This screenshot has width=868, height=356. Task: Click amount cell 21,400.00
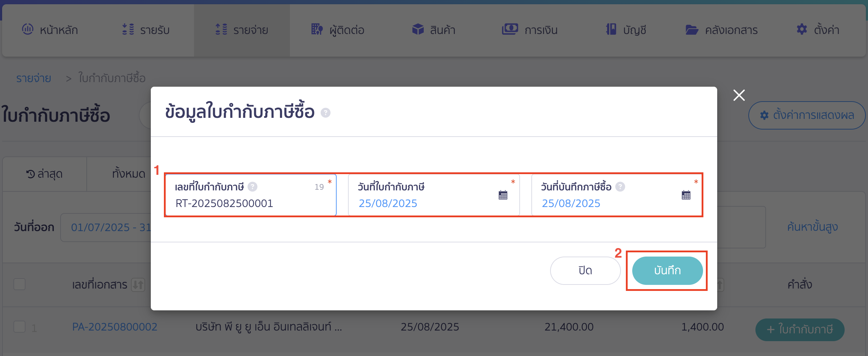(569, 327)
